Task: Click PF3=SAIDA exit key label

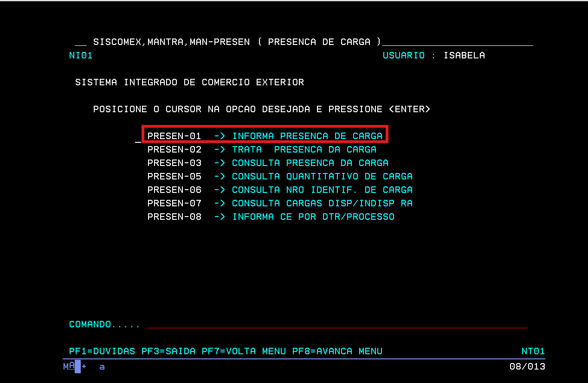Action: [x=168, y=351]
